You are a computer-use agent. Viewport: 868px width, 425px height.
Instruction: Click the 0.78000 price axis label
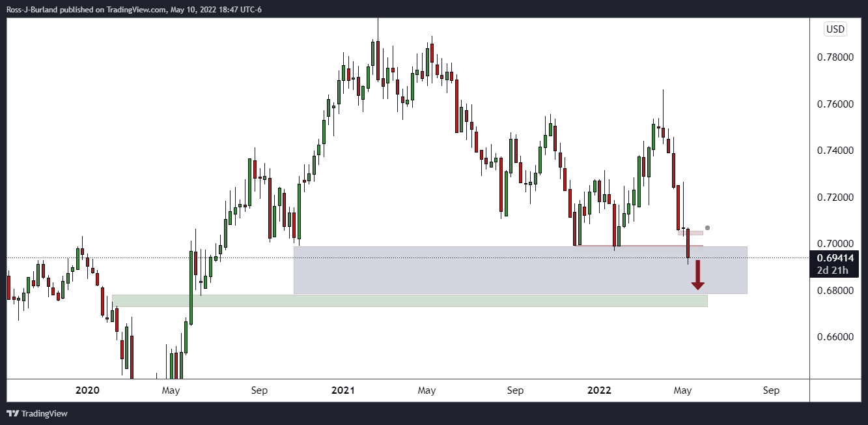836,57
